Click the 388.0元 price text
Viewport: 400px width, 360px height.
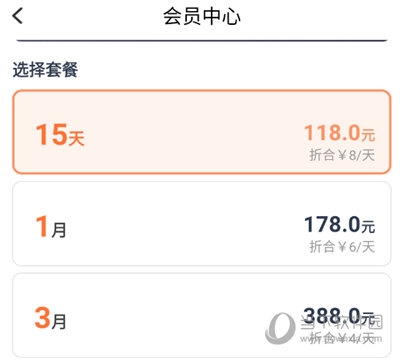(x=340, y=316)
